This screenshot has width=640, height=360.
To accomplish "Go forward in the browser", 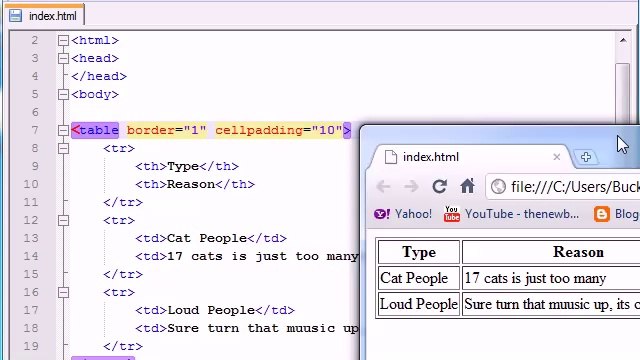I will [411, 187].
